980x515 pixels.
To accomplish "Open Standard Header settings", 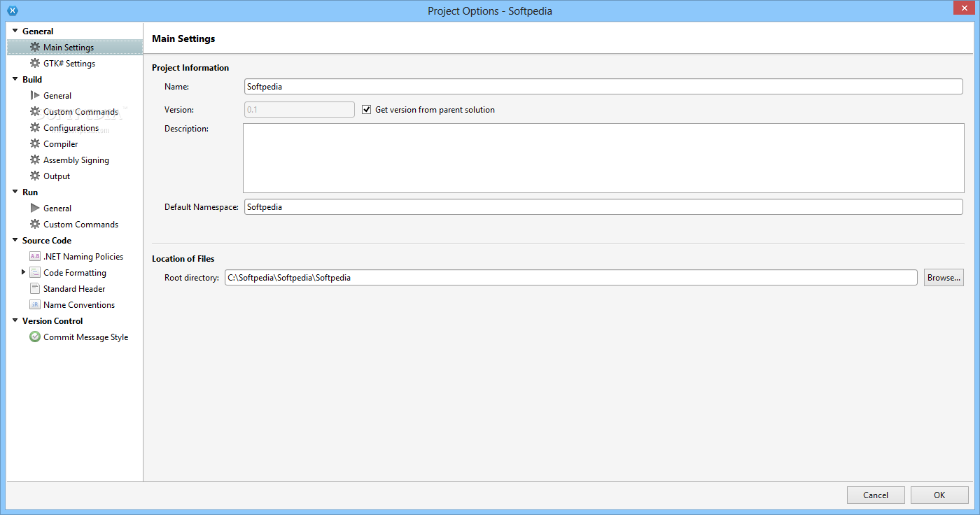I will click(x=75, y=288).
